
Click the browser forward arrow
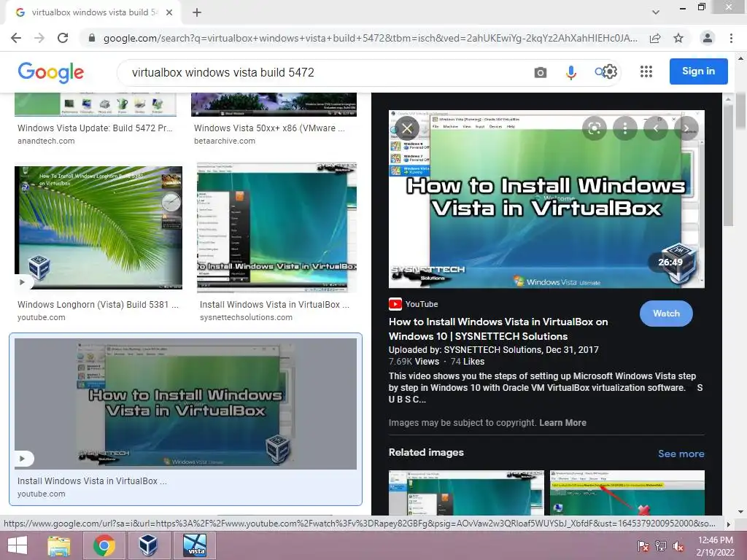pos(39,38)
